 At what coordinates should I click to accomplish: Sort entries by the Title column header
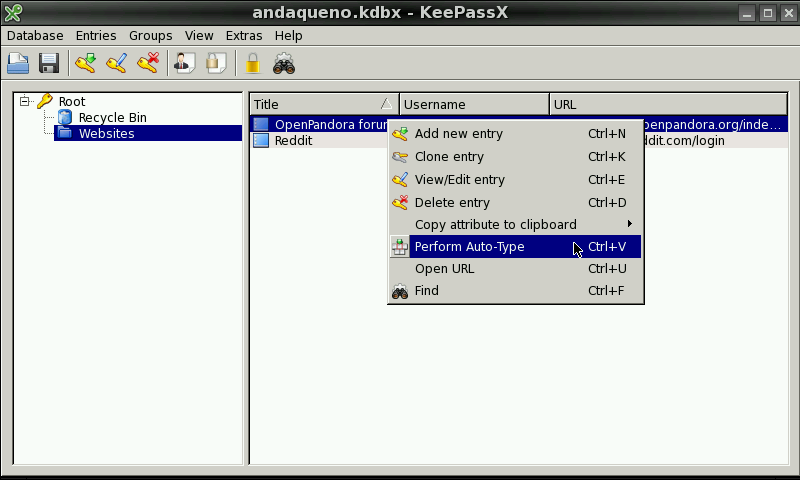pos(322,104)
